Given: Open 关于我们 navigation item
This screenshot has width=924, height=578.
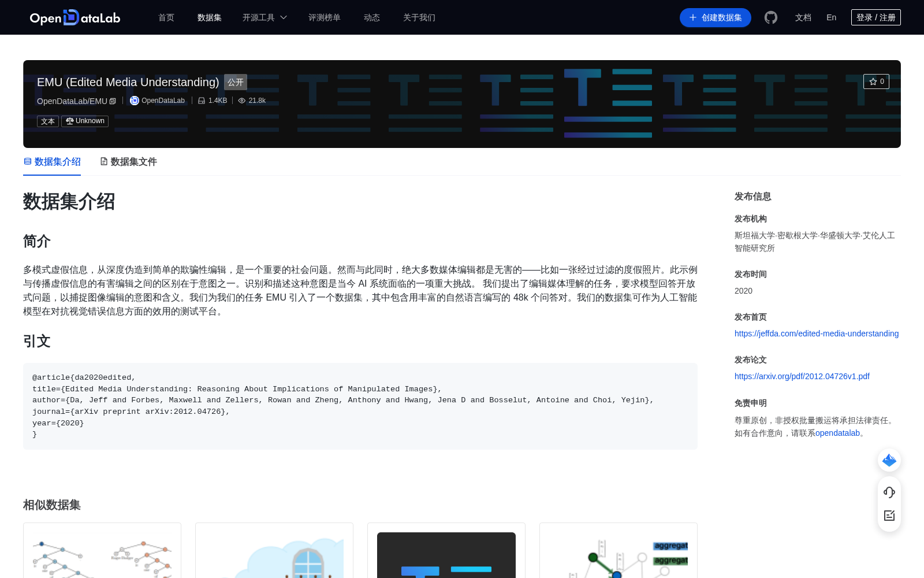Looking at the screenshot, I should pos(419,17).
